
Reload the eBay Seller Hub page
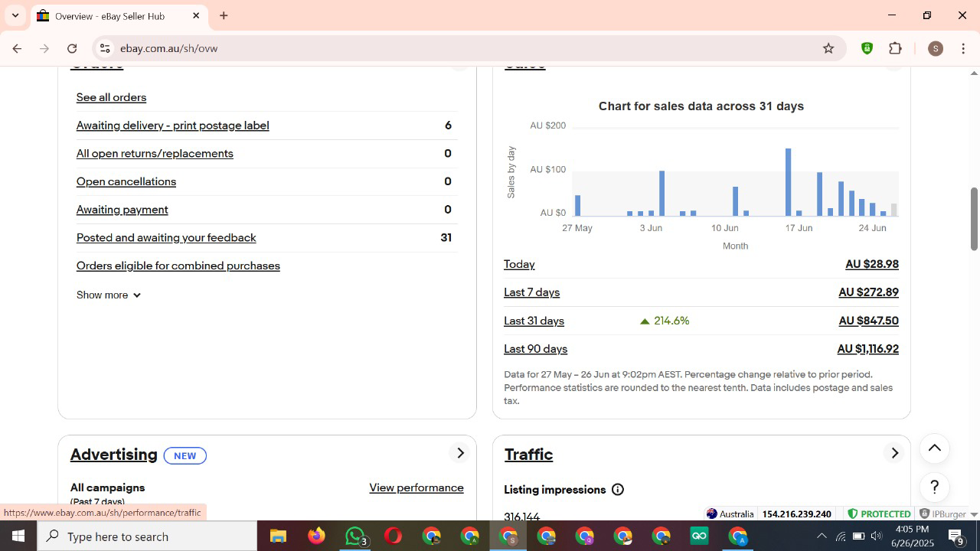[72, 48]
